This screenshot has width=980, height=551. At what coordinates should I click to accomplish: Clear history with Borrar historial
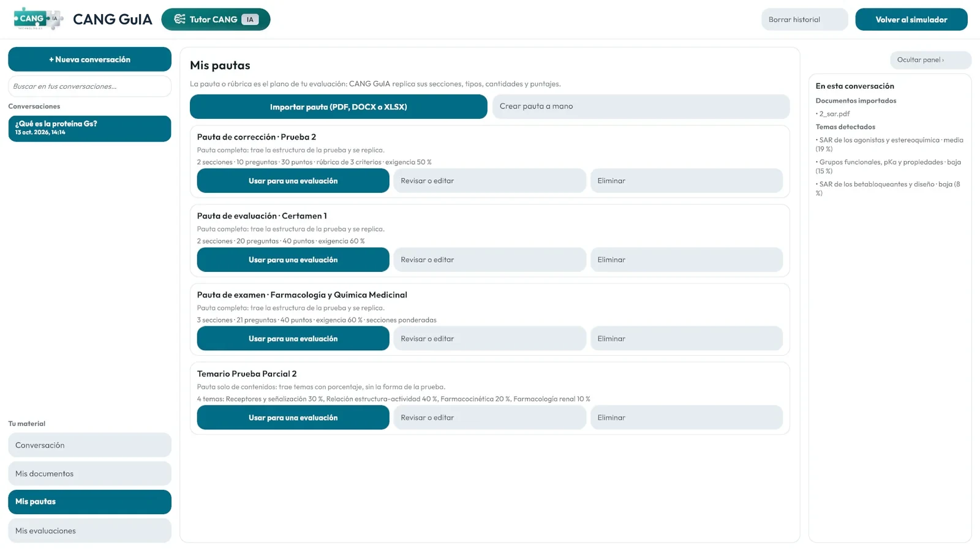(805, 20)
